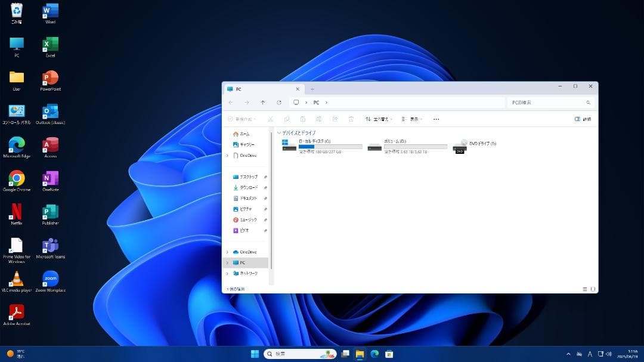Click the See more (...) button
The image size is (644, 362).
436,119
